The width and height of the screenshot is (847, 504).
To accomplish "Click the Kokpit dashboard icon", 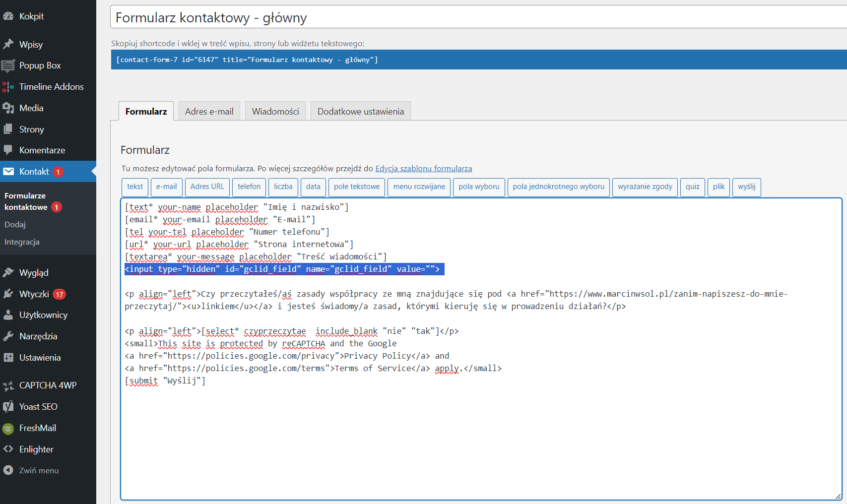I will 8,16.
